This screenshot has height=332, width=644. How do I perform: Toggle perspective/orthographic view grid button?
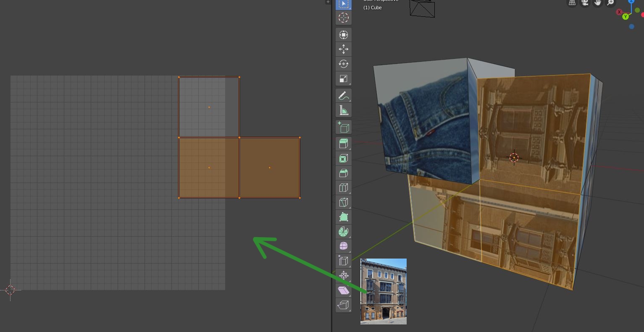pyautogui.click(x=572, y=3)
